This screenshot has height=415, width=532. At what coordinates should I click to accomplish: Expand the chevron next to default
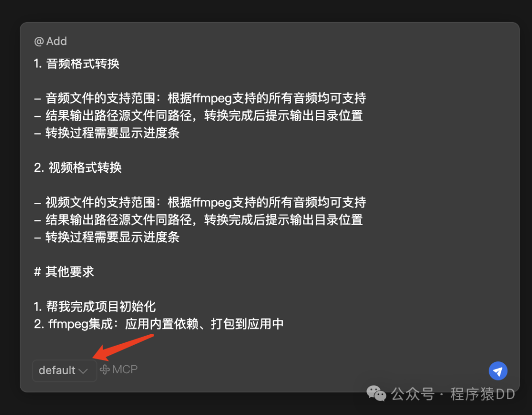coord(83,371)
